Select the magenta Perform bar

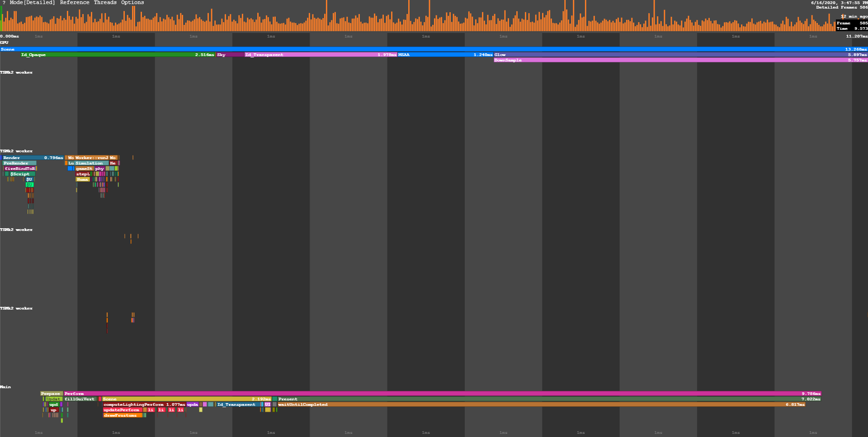point(443,394)
